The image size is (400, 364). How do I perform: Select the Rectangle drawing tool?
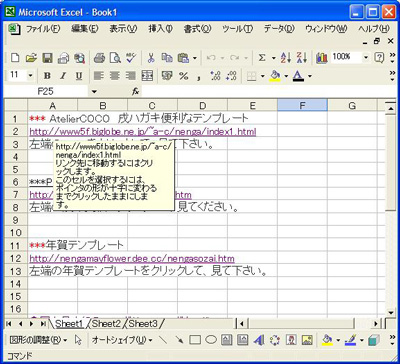tap(195, 340)
